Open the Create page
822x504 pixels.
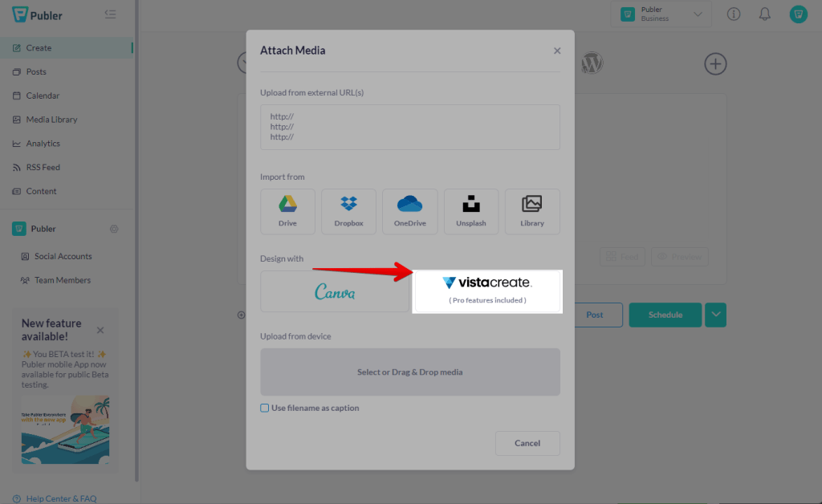(x=67, y=47)
